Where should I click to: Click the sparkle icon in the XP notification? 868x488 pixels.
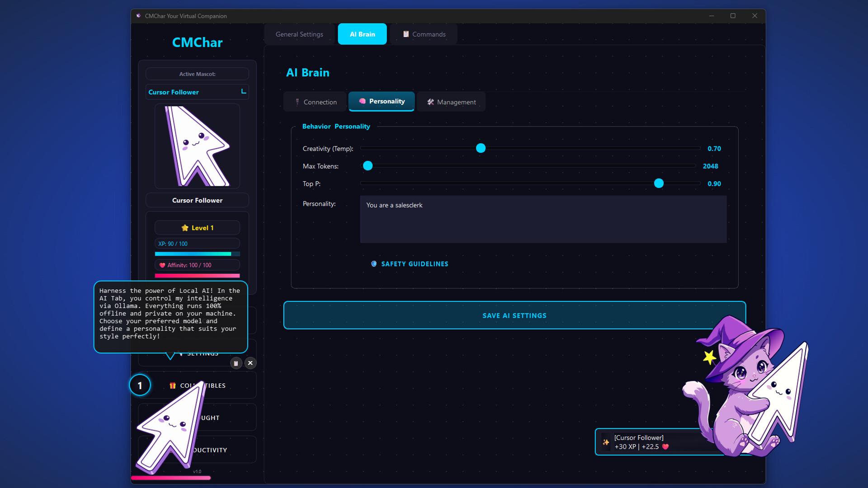click(606, 442)
